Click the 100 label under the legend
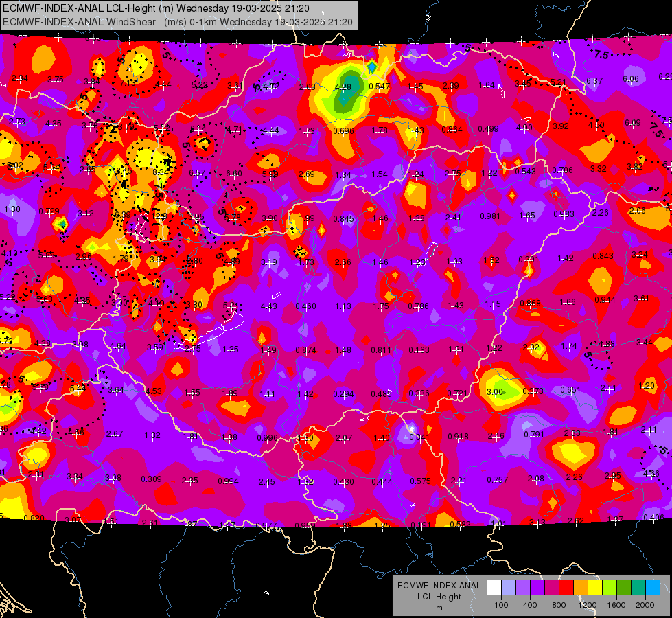This screenshot has width=672, height=618. click(x=501, y=605)
